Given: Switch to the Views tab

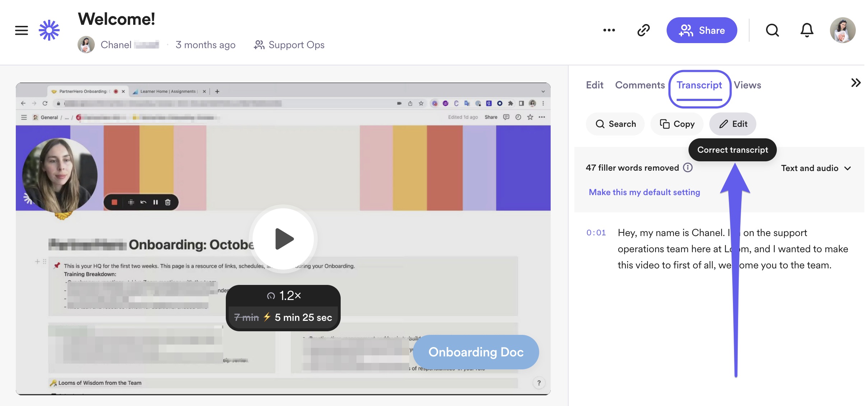Looking at the screenshot, I should click(x=747, y=85).
